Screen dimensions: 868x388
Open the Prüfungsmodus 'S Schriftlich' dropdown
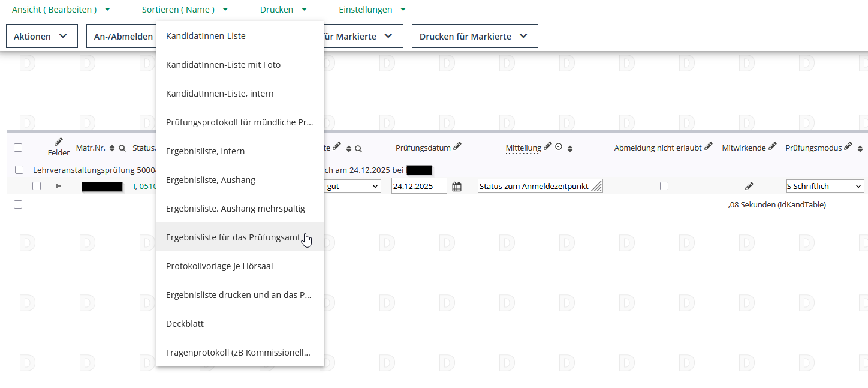click(825, 187)
